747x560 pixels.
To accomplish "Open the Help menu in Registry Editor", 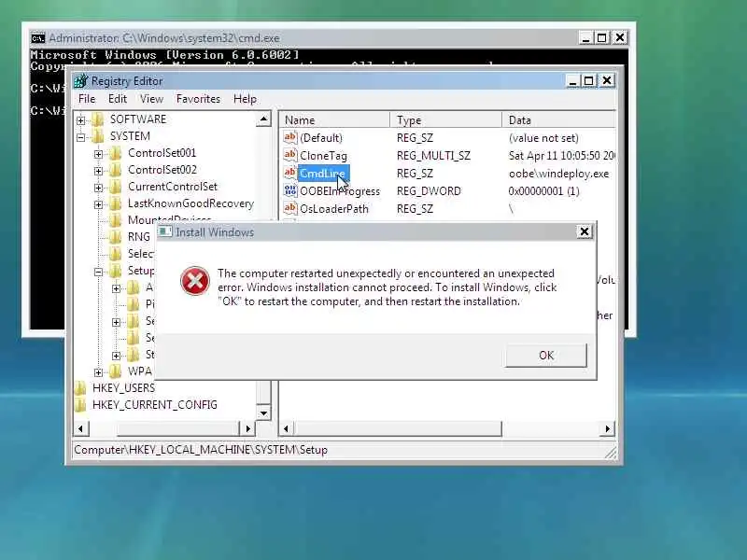I will [245, 99].
